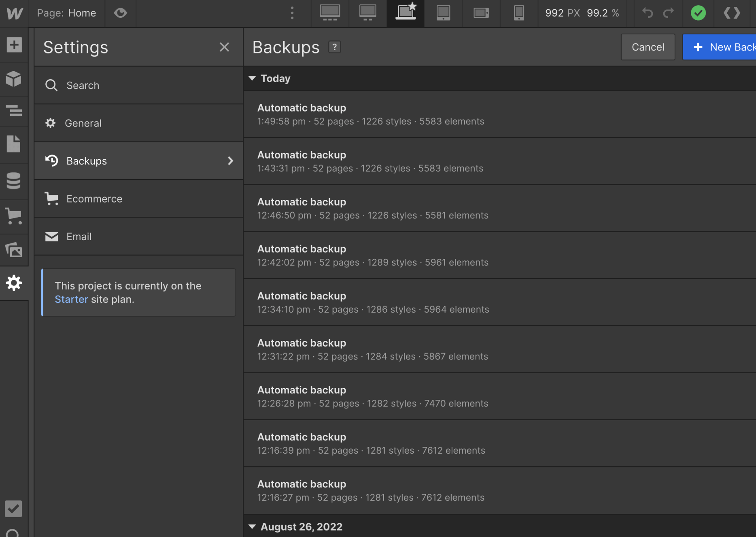Open the Email settings section
Image resolution: width=756 pixels, height=537 pixels.
click(x=79, y=237)
